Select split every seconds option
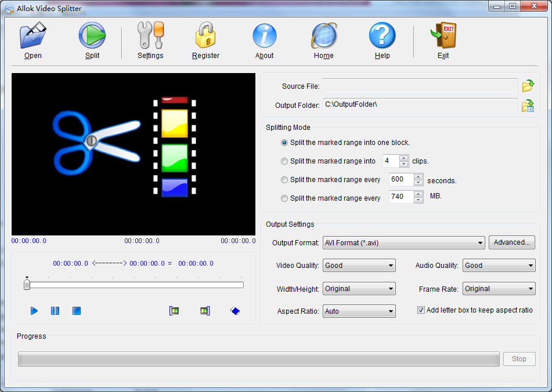Image resolution: width=552 pixels, height=392 pixels. pos(284,180)
